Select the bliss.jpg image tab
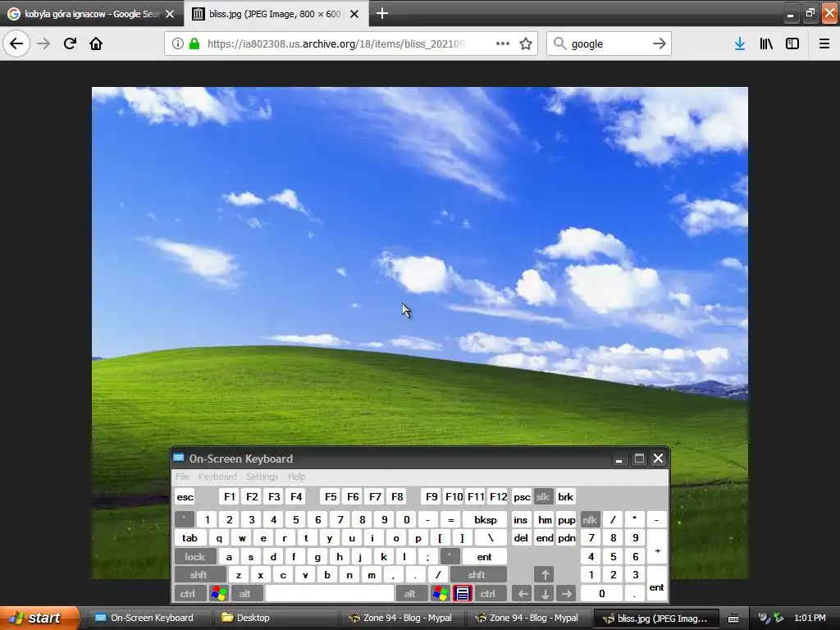This screenshot has height=630, width=840. (x=276, y=13)
